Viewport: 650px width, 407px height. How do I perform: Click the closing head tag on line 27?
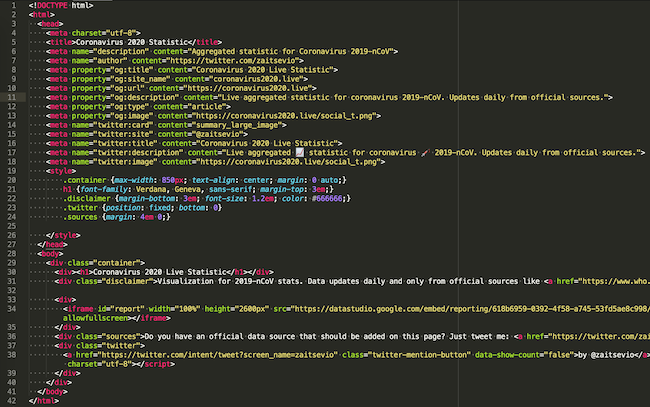point(52,245)
